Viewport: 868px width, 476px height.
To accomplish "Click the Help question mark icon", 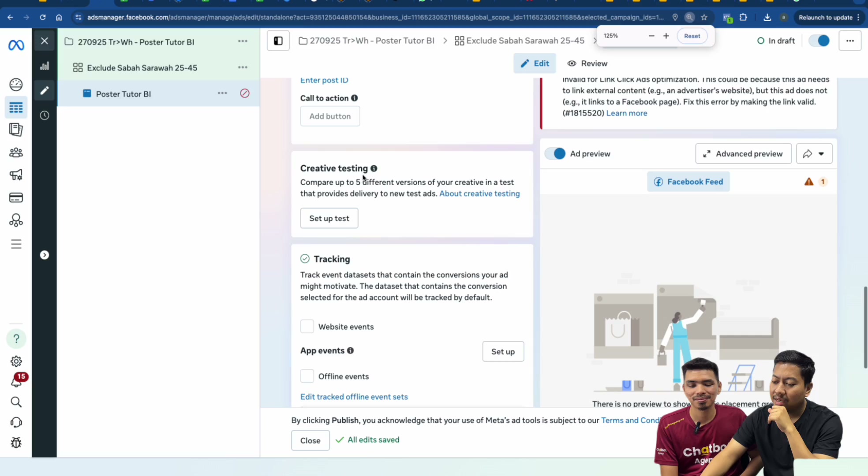I will 16,338.
